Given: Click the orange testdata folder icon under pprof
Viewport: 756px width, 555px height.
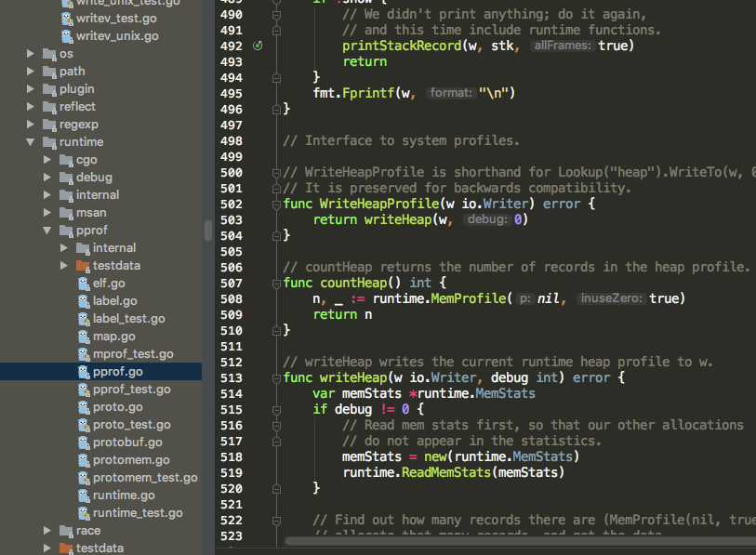Looking at the screenshot, I should (83, 266).
